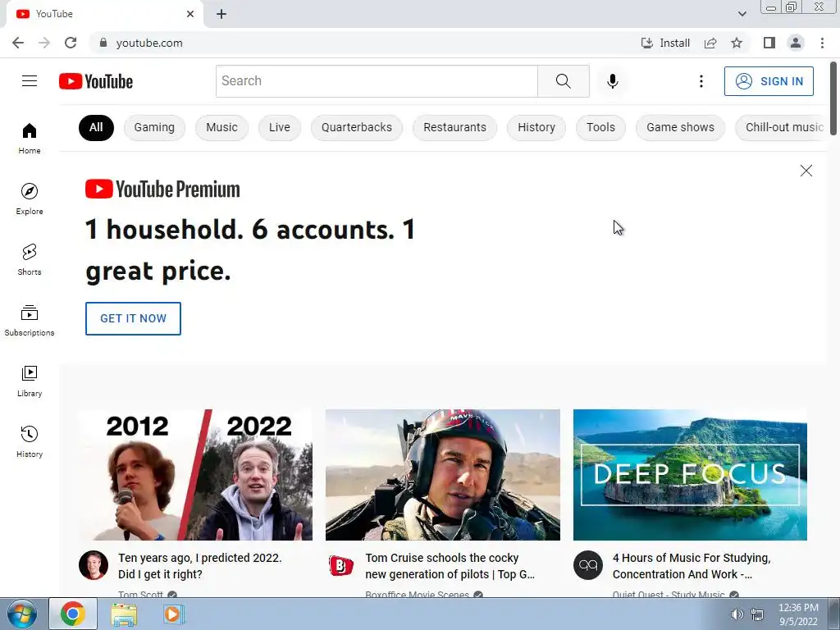Share this page icon in address bar
The width and height of the screenshot is (840, 630).
710,43
